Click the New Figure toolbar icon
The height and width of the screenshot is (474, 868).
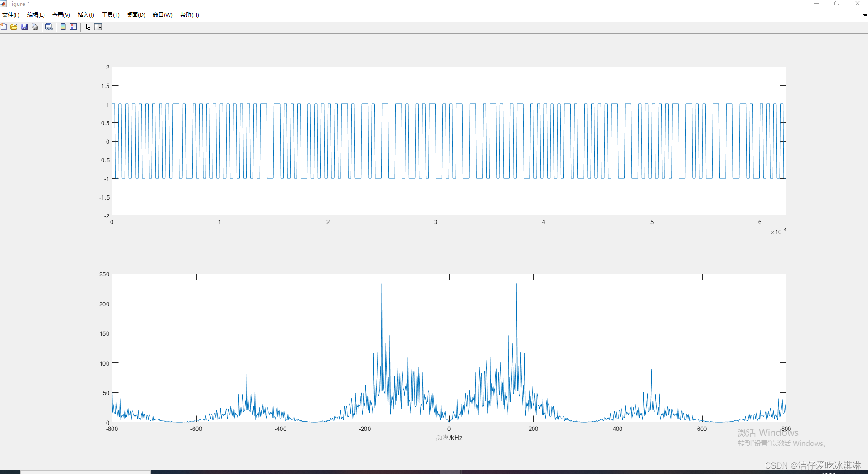pos(4,27)
